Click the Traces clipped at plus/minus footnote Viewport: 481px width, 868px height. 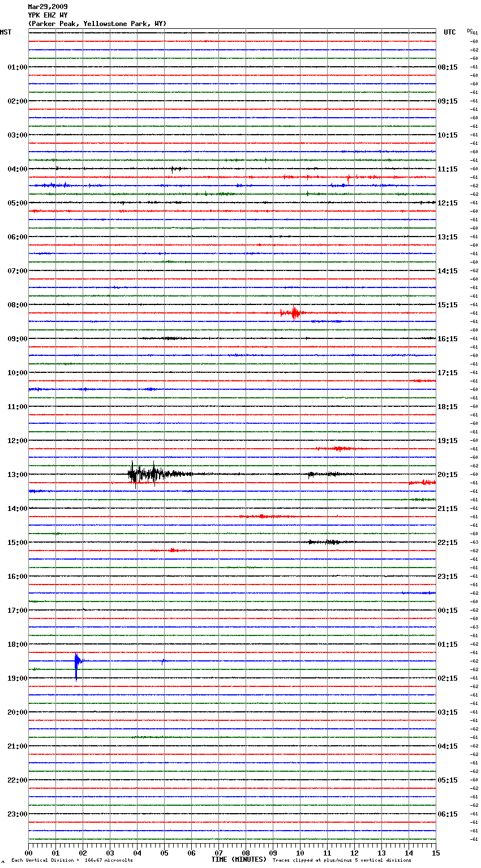pyautogui.click(x=342, y=861)
